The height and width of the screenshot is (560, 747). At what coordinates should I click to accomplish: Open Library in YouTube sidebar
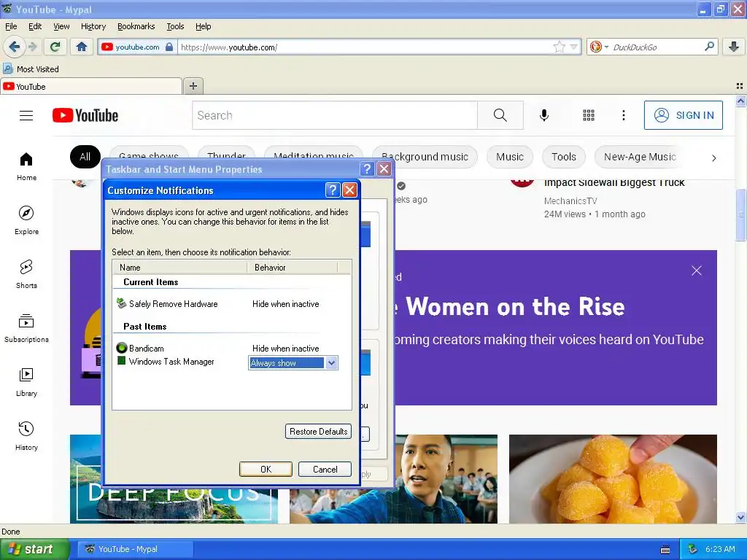pyautogui.click(x=26, y=382)
